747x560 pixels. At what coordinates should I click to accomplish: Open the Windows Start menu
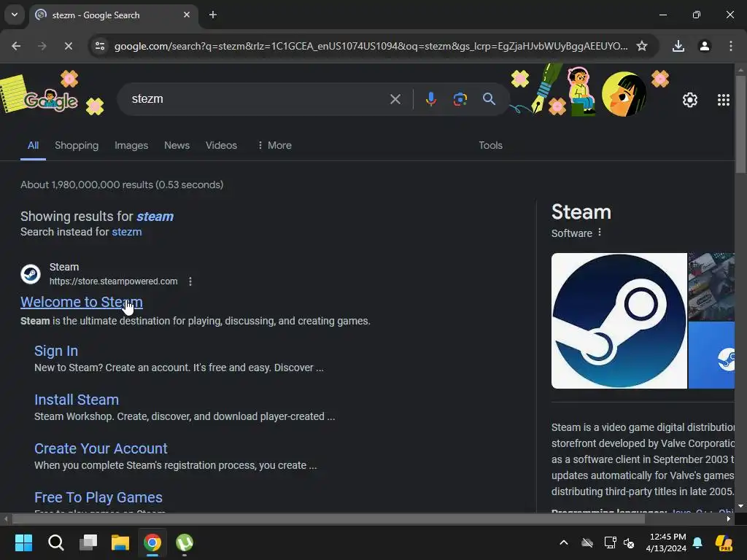click(23, 542)
